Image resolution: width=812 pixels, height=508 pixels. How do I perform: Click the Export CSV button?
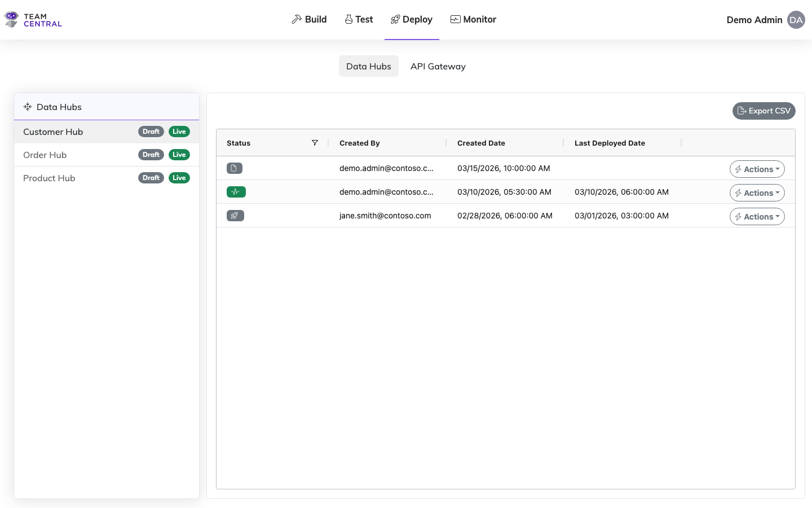tap(764, 111)
